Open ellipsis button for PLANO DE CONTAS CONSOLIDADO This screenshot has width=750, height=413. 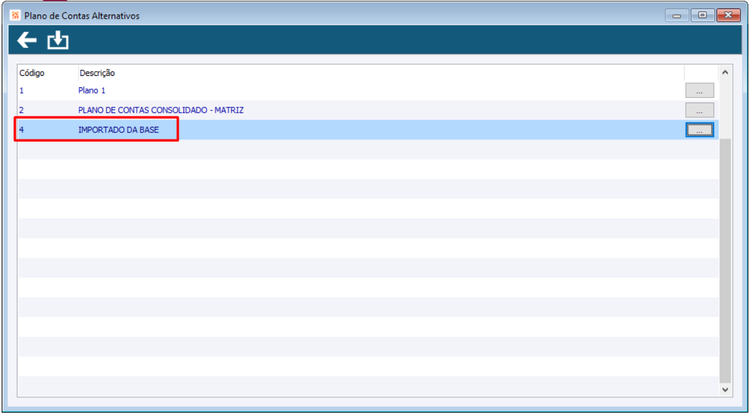coord(699,110)
